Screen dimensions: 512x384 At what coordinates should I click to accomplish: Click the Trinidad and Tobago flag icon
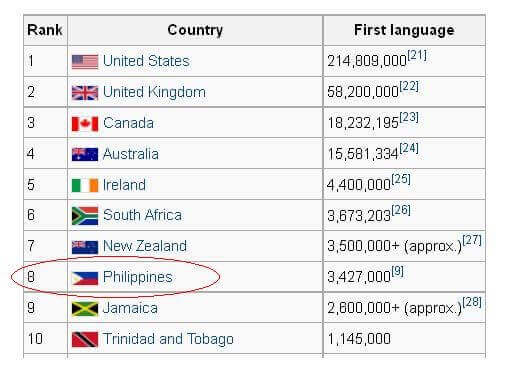tap(85, 340)
